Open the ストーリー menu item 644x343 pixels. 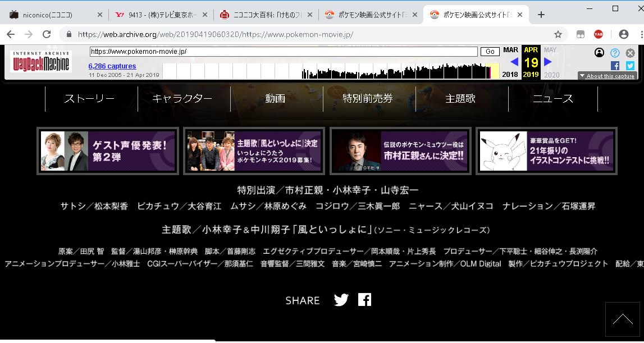coord(89,99)
